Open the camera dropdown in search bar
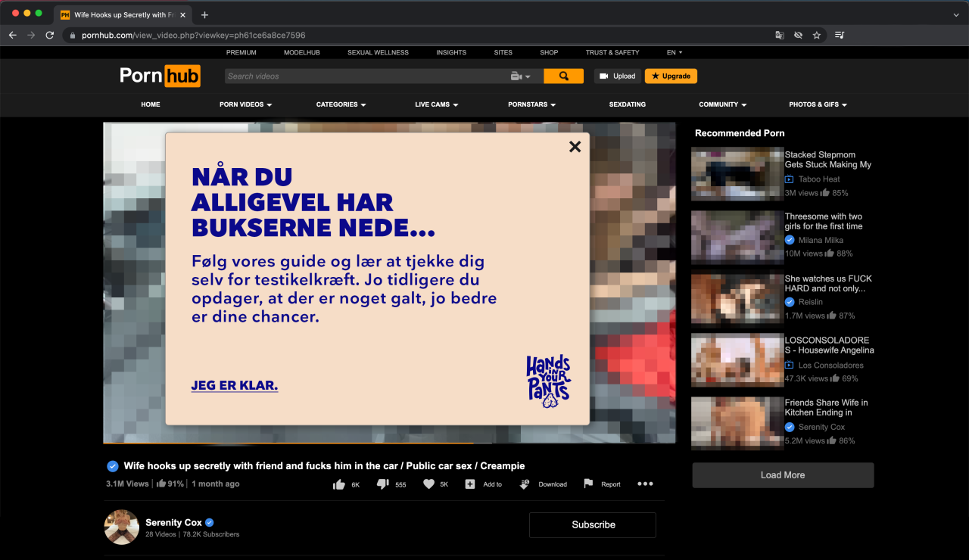This screenshot has height=560, width=969. tap(521, 76)
